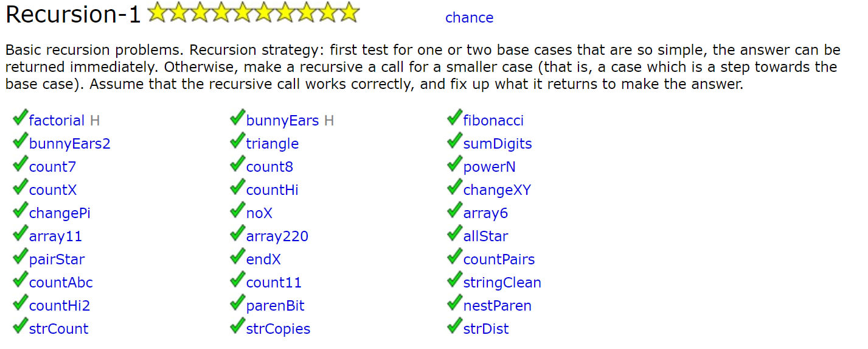Click the checkmark icon beside strCopies
Screen dimensions: 868x349
[x=237, y=326]
